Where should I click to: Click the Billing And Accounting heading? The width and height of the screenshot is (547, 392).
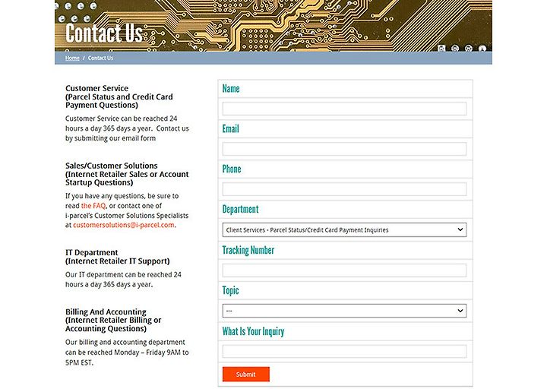[x=113, y=320]
